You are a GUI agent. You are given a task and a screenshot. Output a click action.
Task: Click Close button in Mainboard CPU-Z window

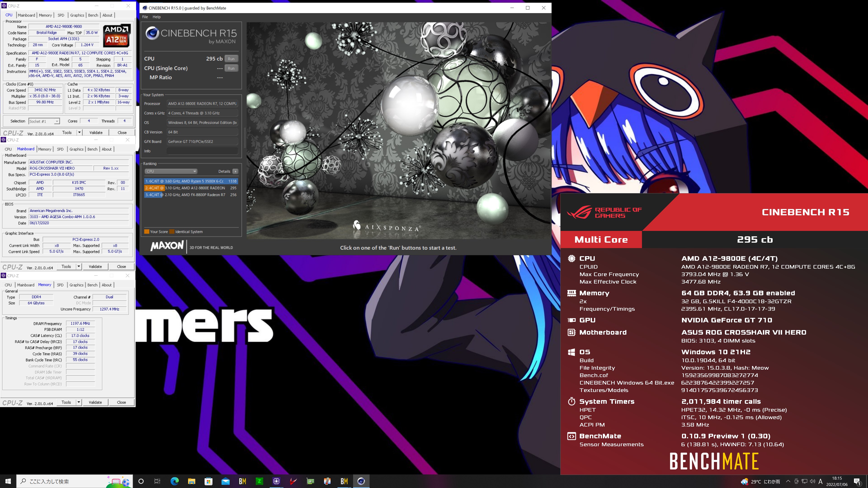click(x=121, y=266)
